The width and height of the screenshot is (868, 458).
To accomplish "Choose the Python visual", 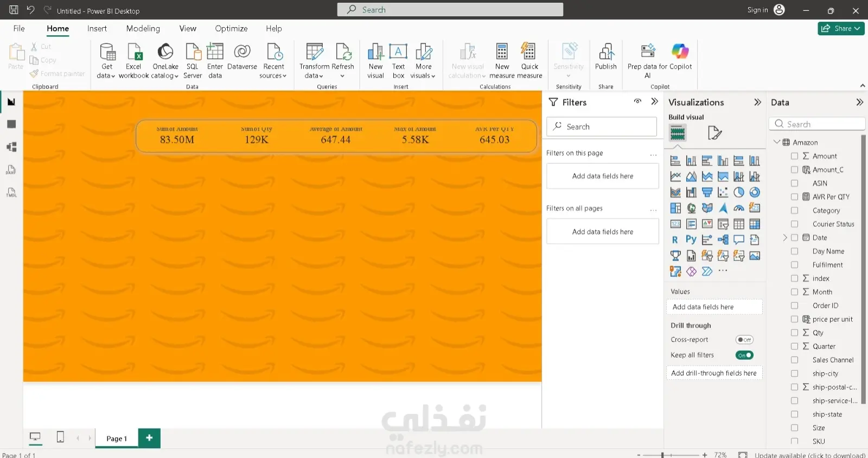I will click(691, 239).
